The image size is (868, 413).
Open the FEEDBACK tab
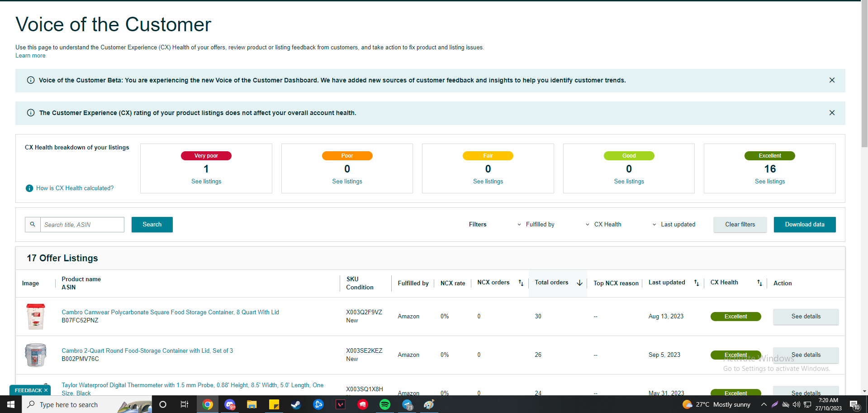[x=28, y=390]
